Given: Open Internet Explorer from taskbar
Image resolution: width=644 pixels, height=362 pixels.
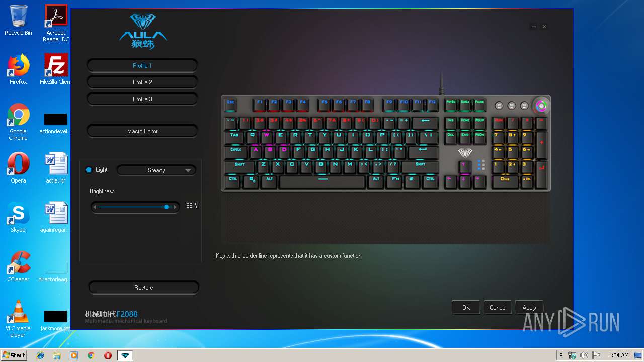Looking at the screenshot, I should point(40,355).
